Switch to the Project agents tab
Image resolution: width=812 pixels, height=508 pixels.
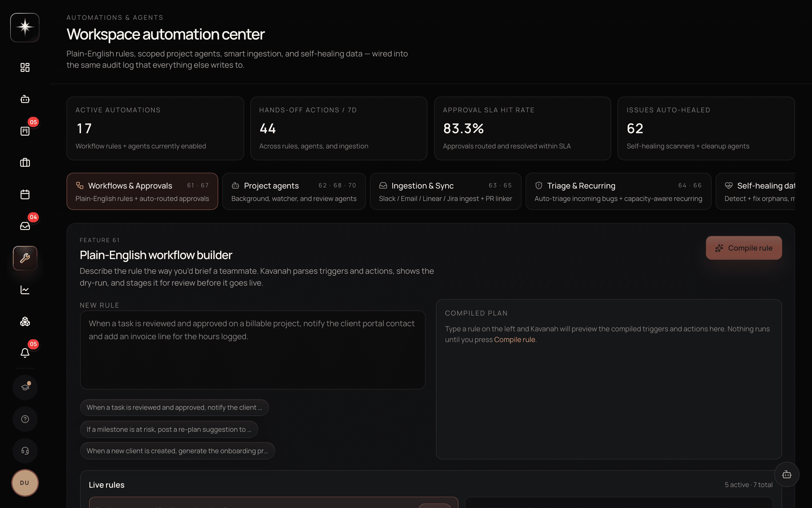pyautogui.click(x=294, y=192)
